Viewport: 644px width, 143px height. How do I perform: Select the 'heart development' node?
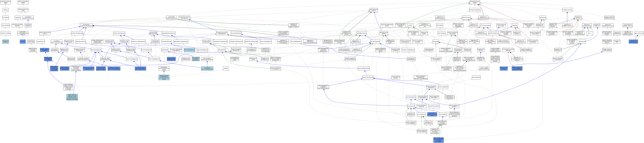click(x=96, y=50)
